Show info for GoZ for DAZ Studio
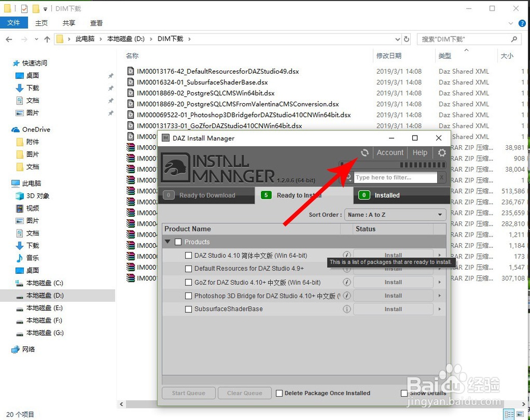The height and width of the screenshot is (420, 530). click(347, 282)
